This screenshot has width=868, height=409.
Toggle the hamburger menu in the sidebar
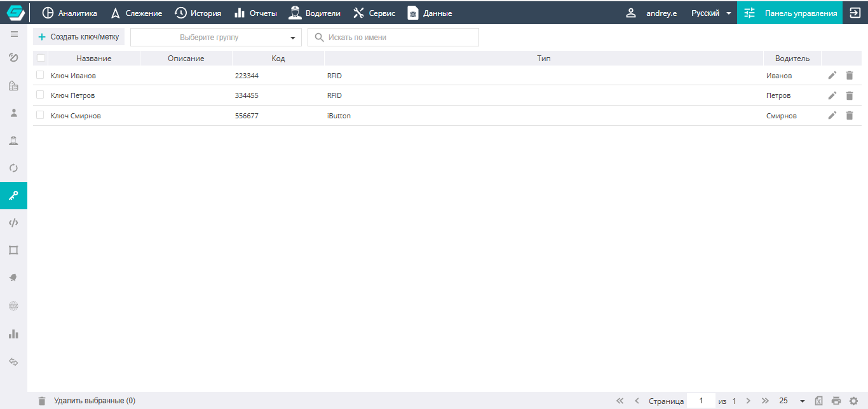(x=14, y=34)
